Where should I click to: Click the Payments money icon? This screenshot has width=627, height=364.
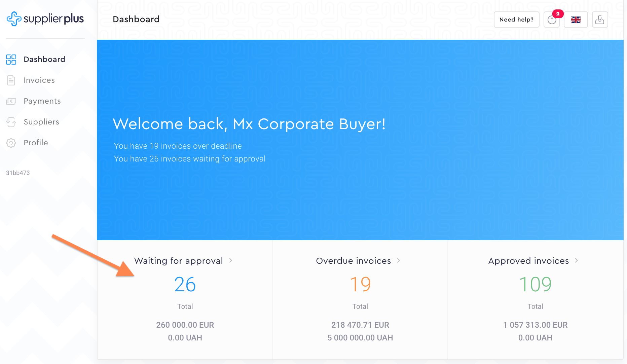tap(11, 101)
